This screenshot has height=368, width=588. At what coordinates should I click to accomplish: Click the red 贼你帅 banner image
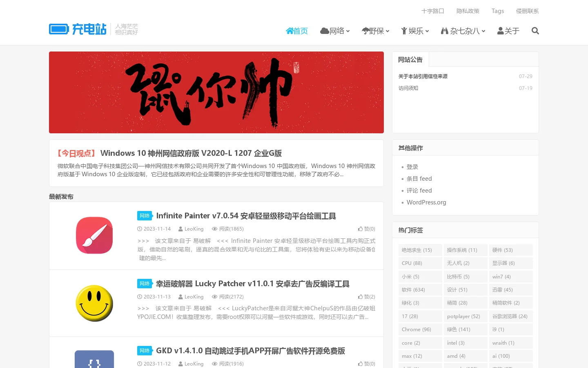point(216,92)
